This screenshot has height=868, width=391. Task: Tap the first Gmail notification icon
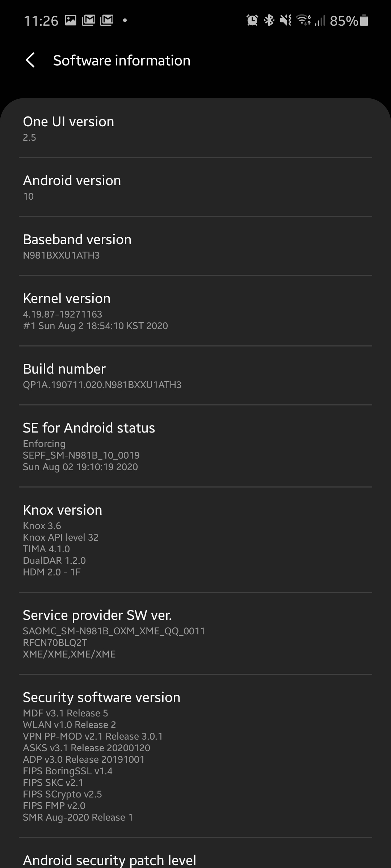click(x=88, y=20)
